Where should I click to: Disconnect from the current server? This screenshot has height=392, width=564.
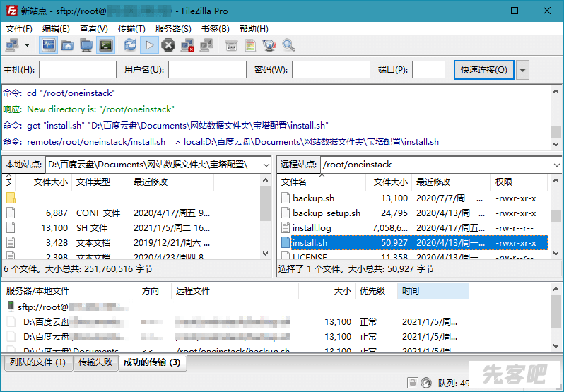coord(187,45)
